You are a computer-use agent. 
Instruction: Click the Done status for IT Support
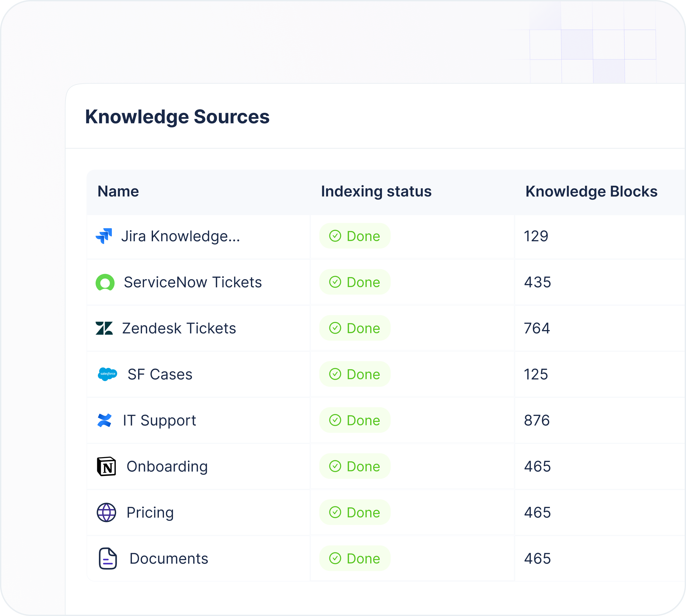click(x=355, y=421)
